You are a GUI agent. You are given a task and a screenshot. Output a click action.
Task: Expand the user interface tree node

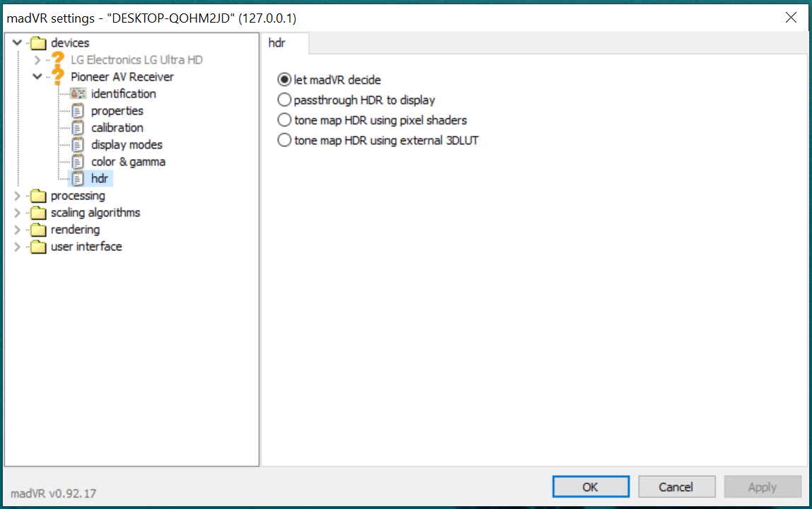click(x=16, y=246)
